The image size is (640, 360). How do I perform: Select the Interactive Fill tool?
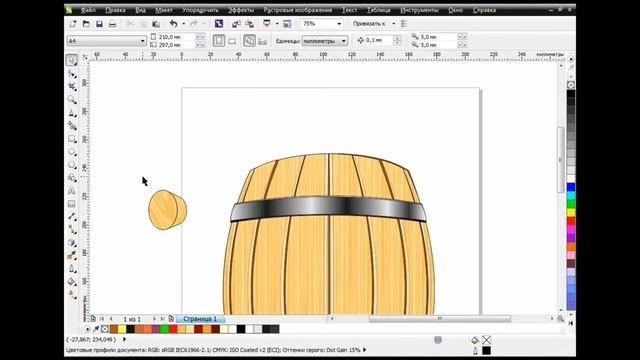coord(72,295)
